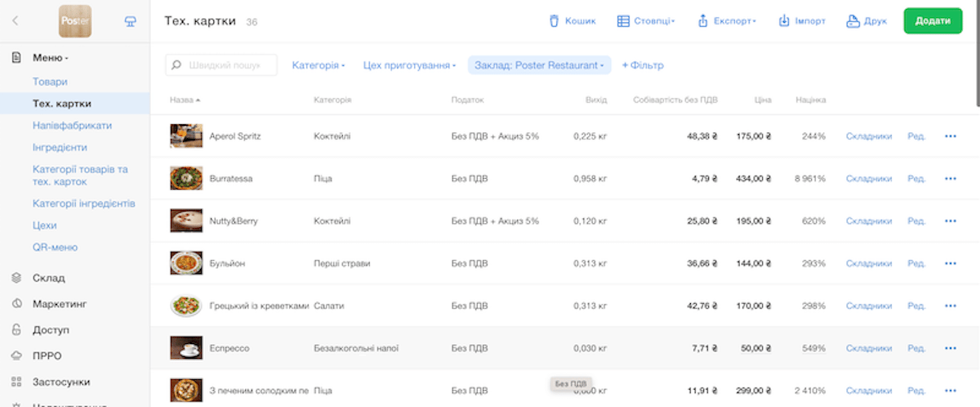Open the Категорія filter dropdown

click(318, 65)
